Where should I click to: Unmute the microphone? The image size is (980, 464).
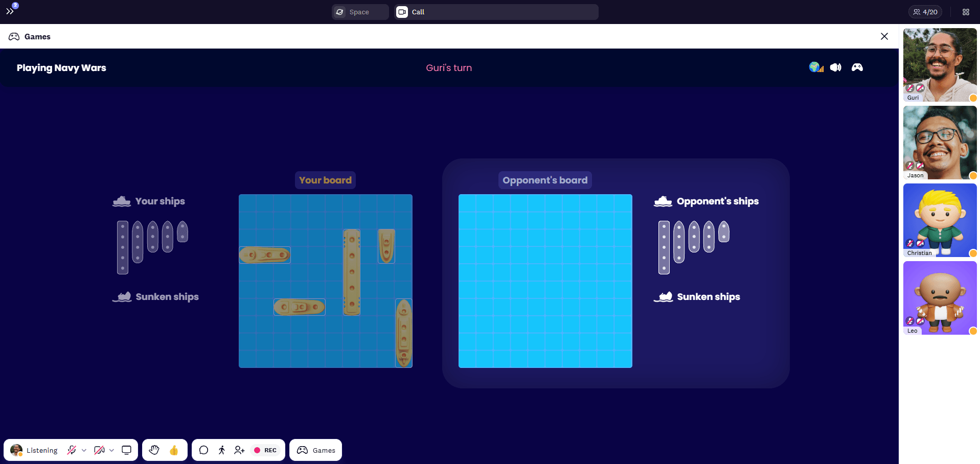72,450
